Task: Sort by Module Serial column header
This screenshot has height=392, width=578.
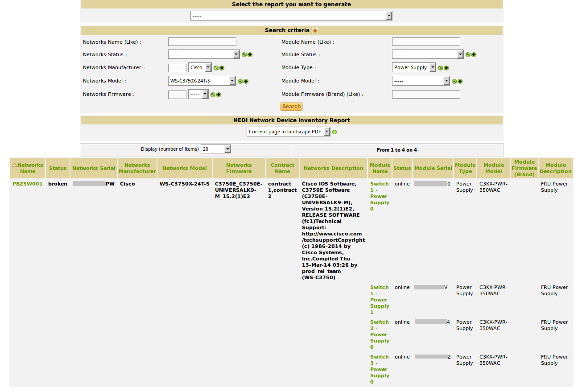Action: click(x=433, y=168)
